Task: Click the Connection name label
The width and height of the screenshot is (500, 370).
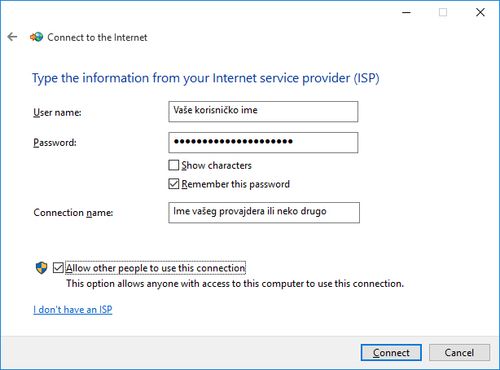Action: click(x=73, y=212)
